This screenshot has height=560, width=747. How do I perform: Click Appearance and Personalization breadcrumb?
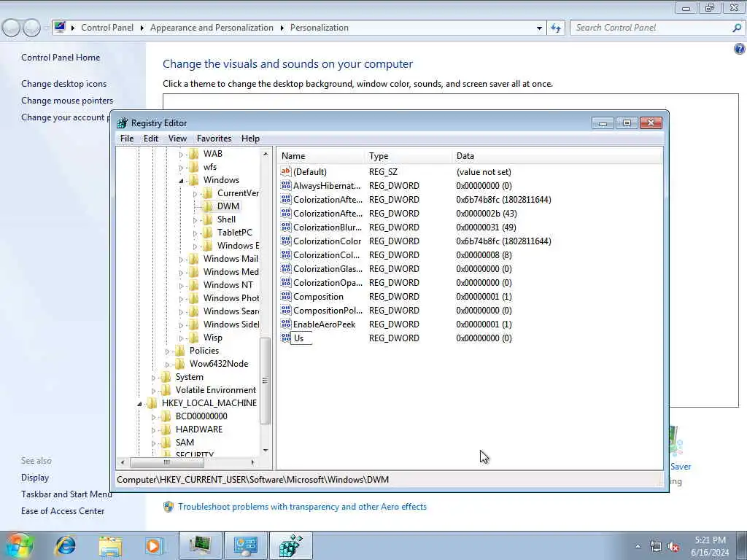click(212, 28)
